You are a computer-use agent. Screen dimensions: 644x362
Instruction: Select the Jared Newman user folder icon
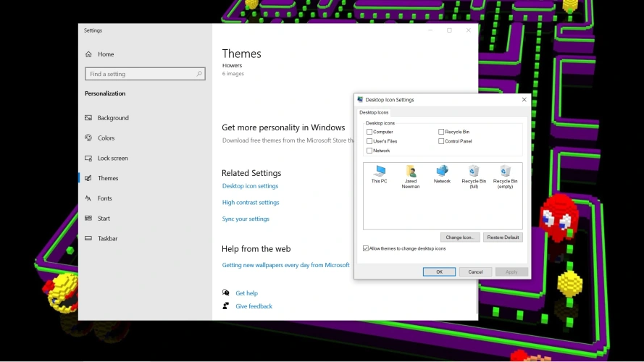click(x=411, y=172)
